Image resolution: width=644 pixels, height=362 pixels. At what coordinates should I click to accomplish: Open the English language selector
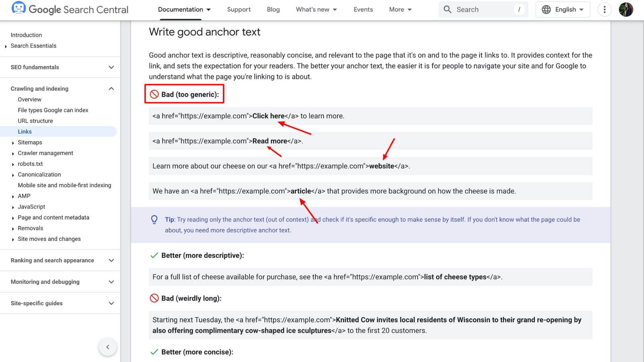coord(563,9)
